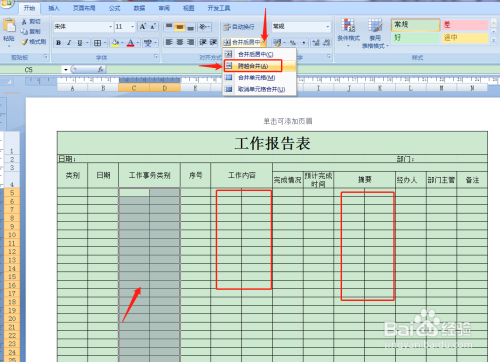Screen dimensions: 500x362
Task: Expand the cell styles gallery
Action: coord(494,40)
